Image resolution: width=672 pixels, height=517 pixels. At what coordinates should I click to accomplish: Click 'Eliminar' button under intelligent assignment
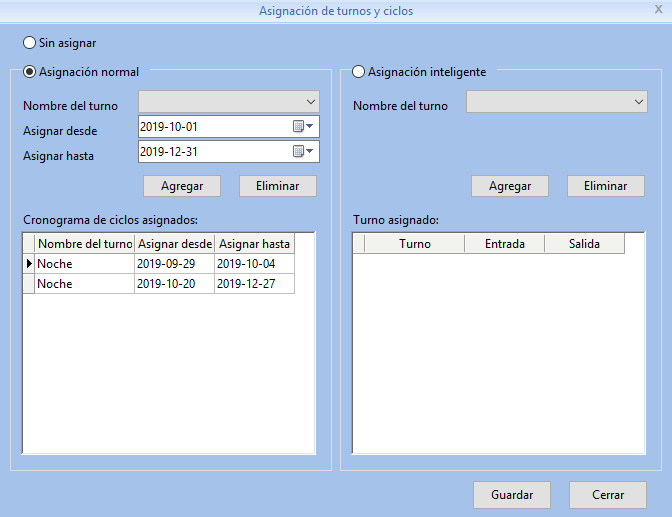(x=606, y=186)
